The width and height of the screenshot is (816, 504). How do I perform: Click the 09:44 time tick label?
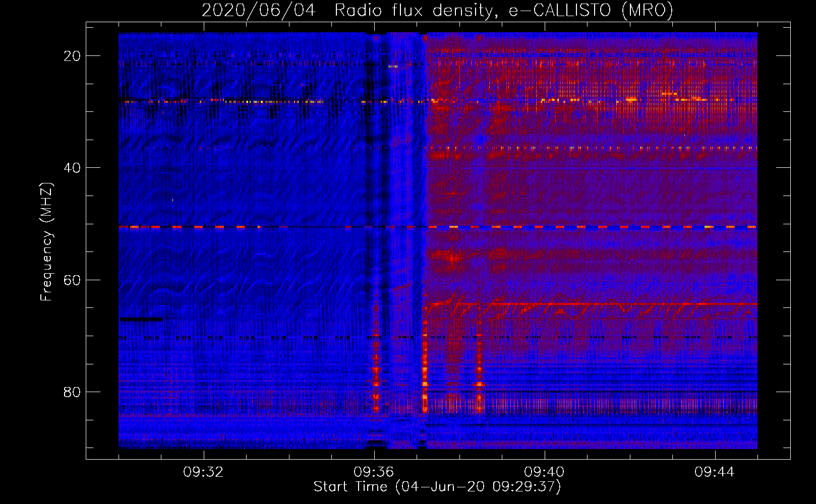715,472
